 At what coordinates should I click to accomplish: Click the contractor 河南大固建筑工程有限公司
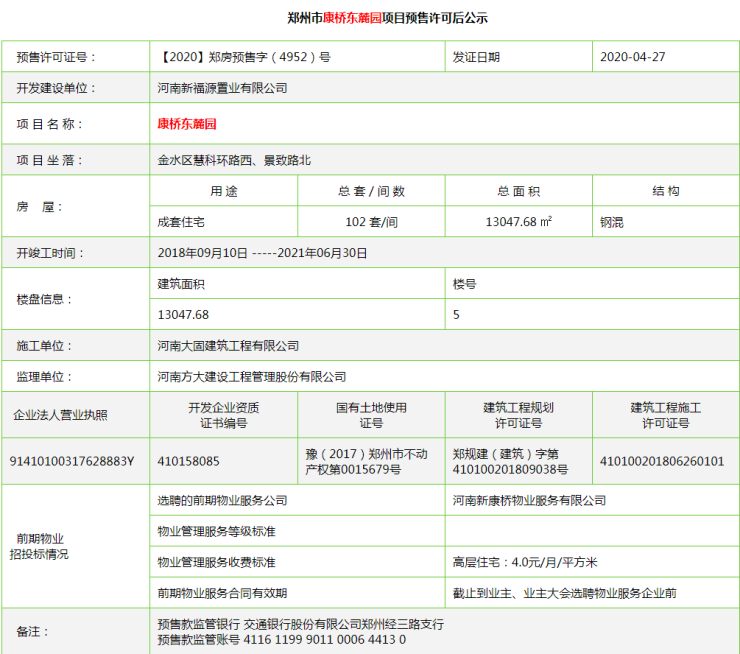click(228, 346)
